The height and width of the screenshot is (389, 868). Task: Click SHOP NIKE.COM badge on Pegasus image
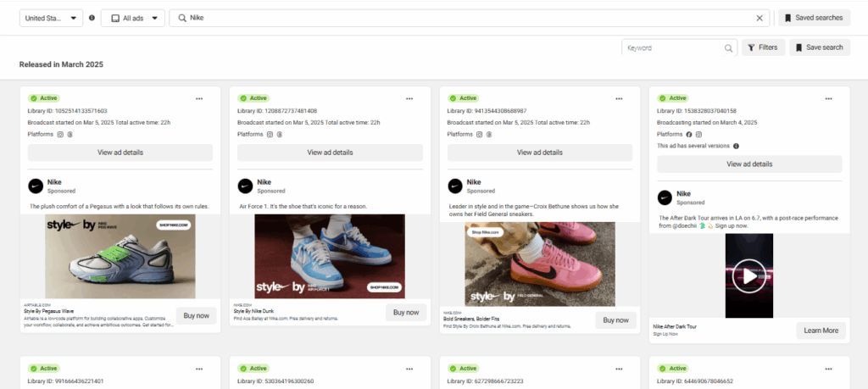click(x=174, y=225)
